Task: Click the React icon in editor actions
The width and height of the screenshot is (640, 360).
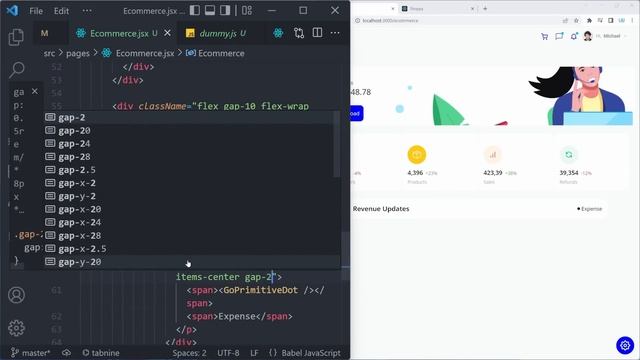Action: [278, 33]
